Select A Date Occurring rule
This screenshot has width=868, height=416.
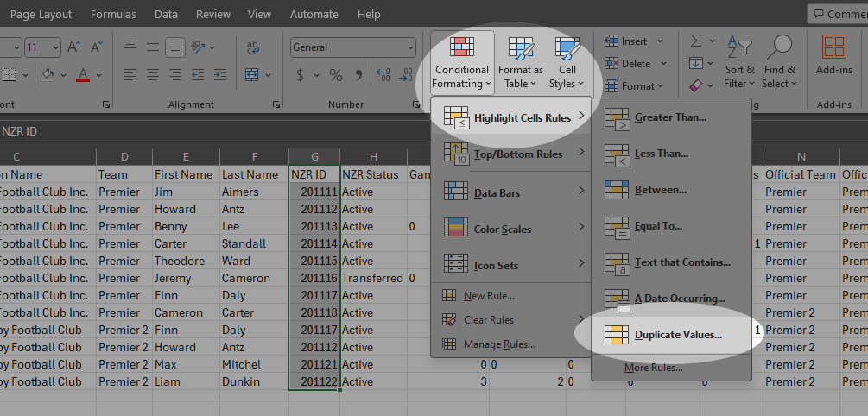(671, 299)
